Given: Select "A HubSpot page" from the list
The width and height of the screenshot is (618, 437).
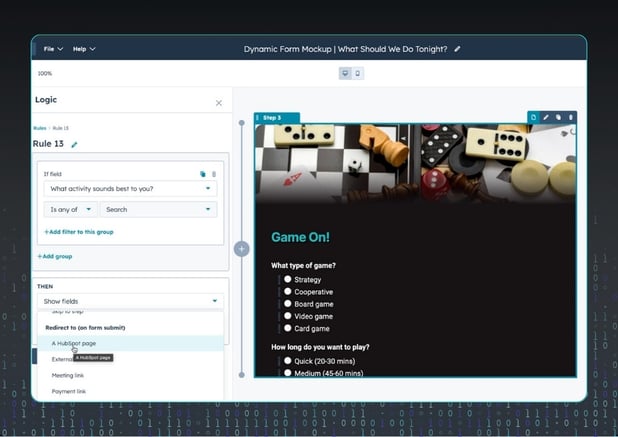Looking at the screenshot, I should click(75, 343).
